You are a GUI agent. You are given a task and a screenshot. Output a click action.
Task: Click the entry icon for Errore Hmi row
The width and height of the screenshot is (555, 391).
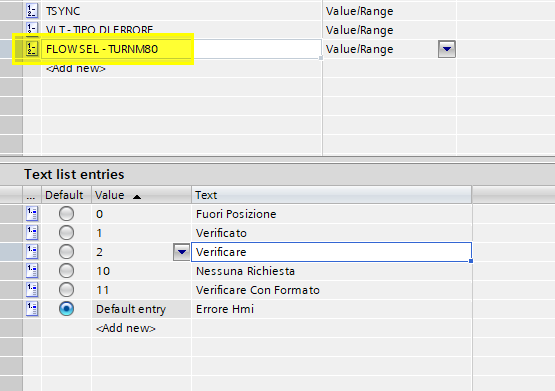[32, 309]
